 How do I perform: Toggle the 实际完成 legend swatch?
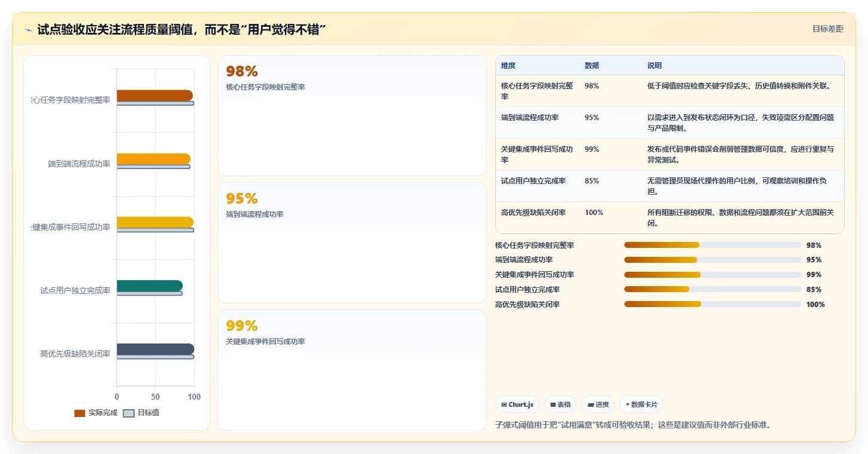[x=79, y=413]
